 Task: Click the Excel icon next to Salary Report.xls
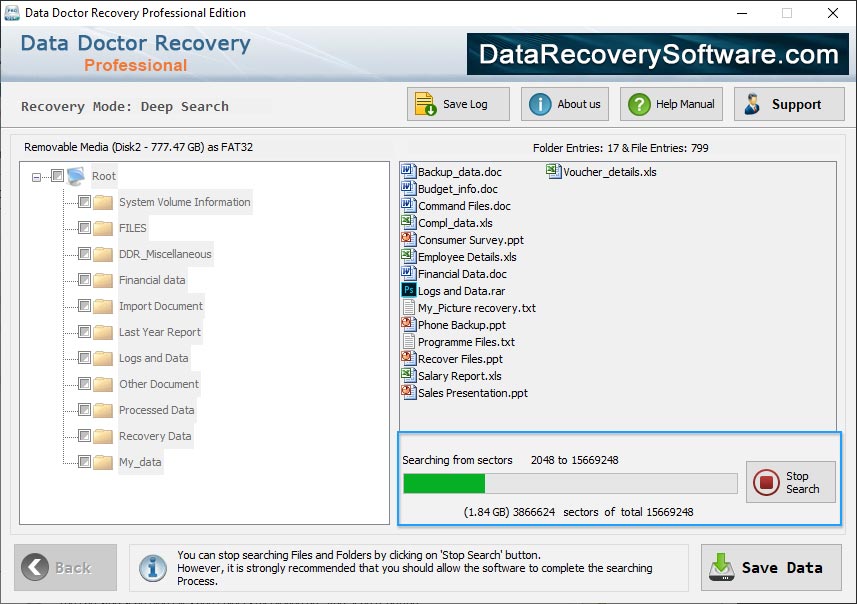pos(408,375)
